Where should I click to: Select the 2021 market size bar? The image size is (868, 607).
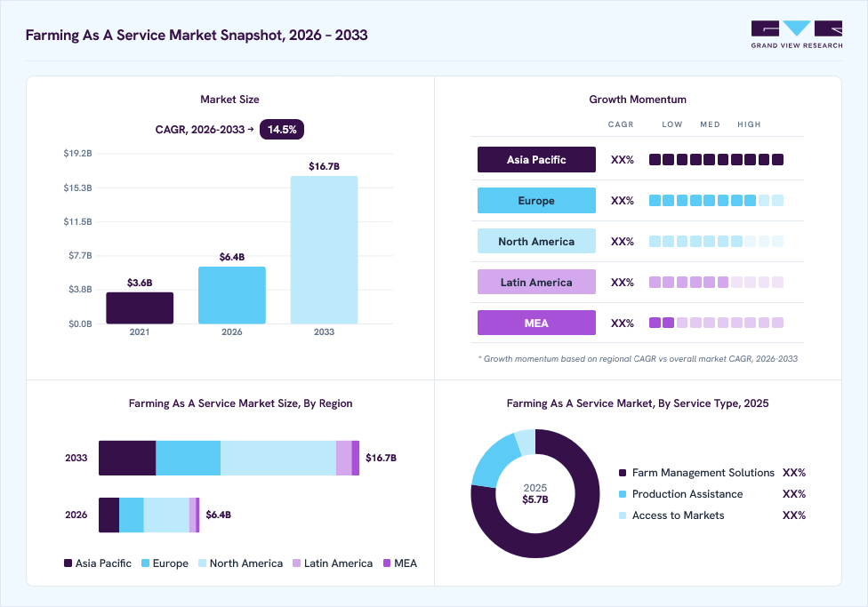(x=140, y=307)
